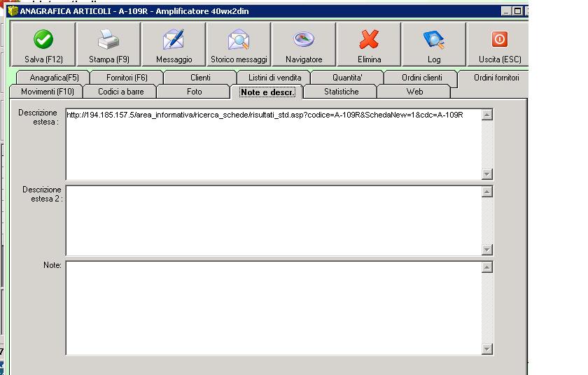Switch to the Web tab
Viewport: 588px width, 375px height.
click(414, 92)
